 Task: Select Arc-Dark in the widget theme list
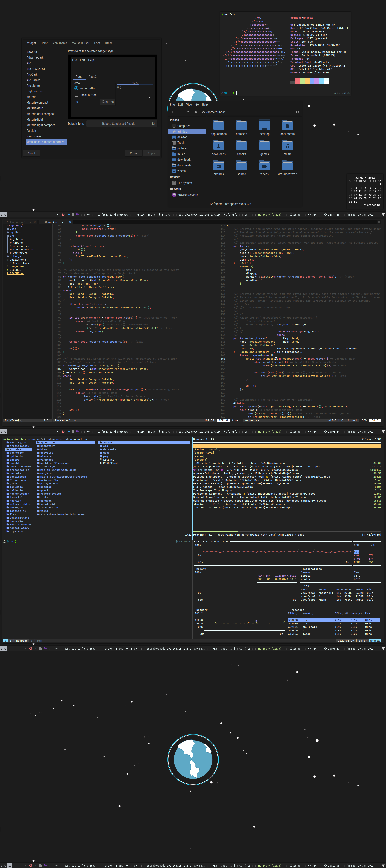tap(32, 75)
